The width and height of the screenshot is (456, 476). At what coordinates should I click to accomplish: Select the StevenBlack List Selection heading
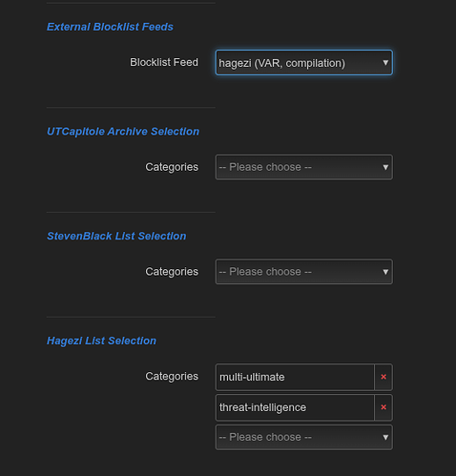116,236
